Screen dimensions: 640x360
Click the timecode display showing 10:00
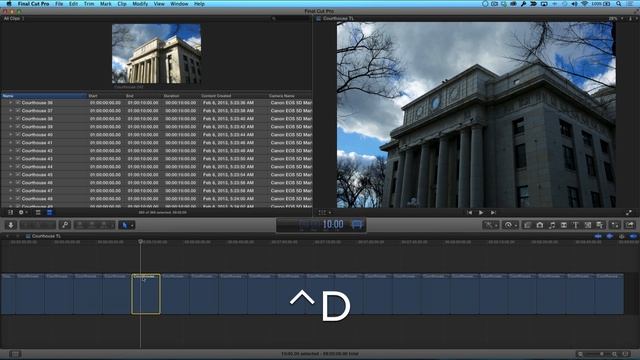point(333,224)
